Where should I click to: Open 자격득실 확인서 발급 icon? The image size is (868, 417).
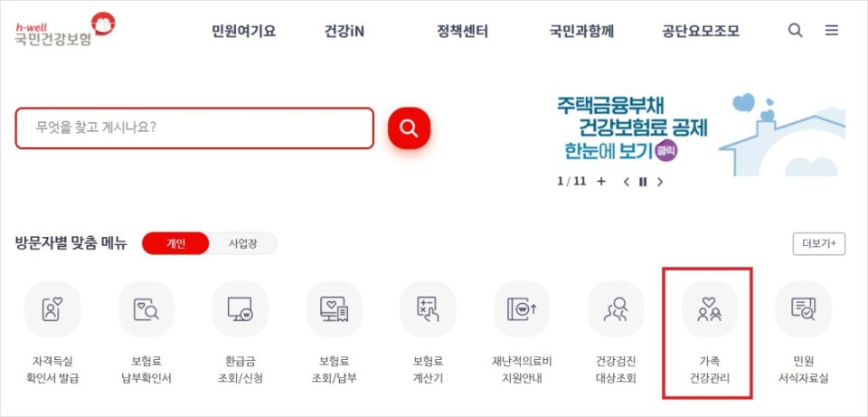[x=52, y=309]
